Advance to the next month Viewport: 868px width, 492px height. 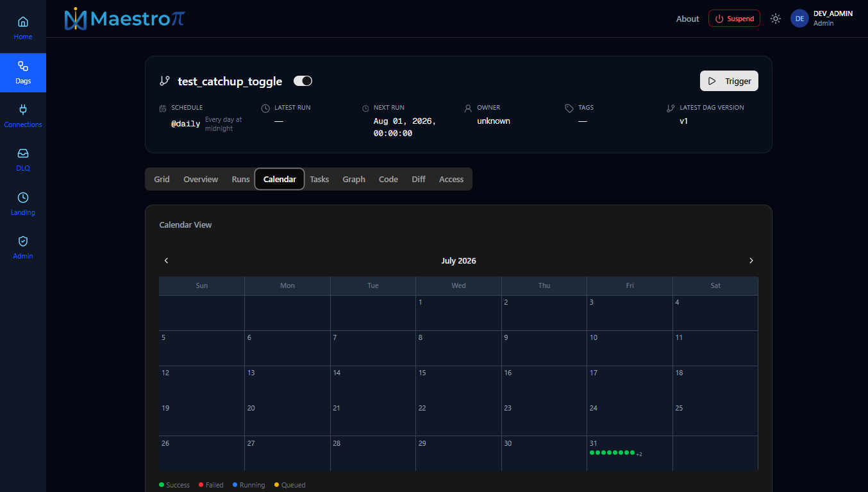[751, 260]
